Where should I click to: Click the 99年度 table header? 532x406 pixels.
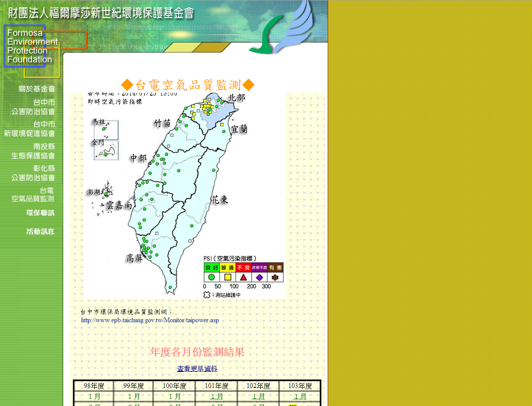(134, 386)
